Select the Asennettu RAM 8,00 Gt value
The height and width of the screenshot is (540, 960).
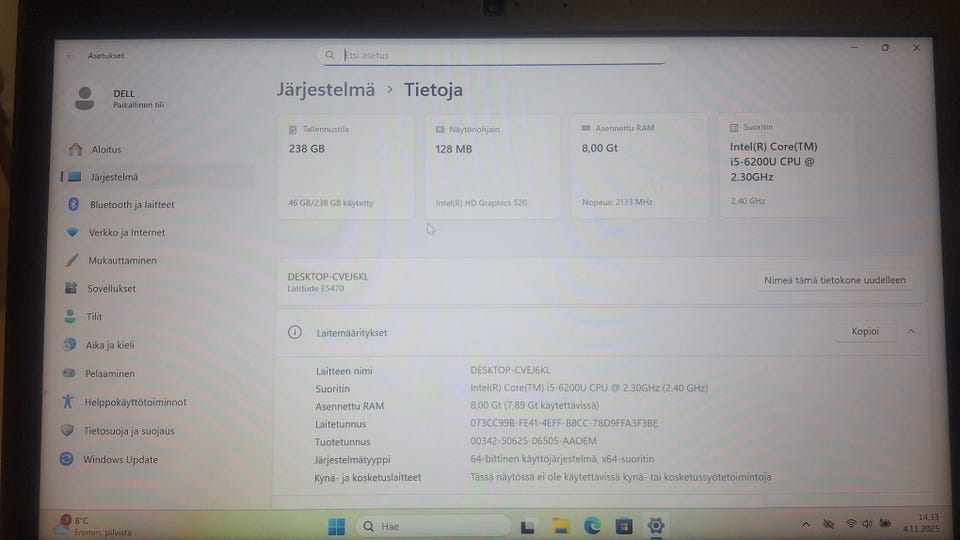pyautogui.click(x=534, y=405)
